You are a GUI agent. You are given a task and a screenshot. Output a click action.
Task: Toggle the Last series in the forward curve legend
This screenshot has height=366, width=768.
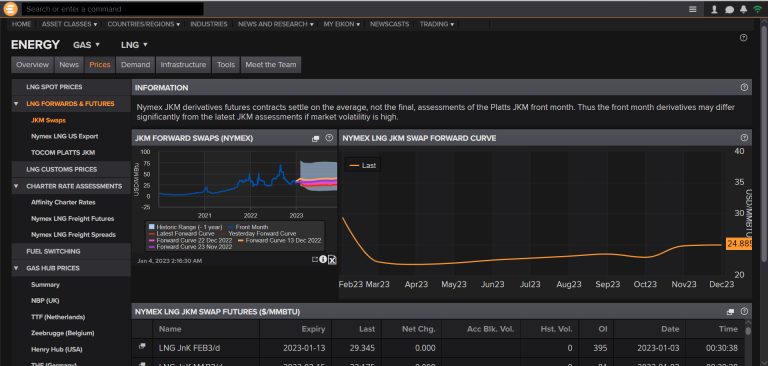click(363, 166)
